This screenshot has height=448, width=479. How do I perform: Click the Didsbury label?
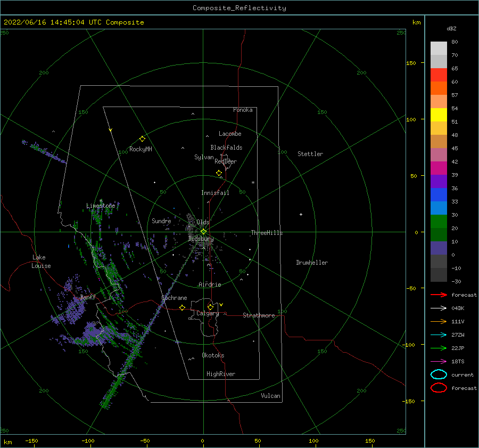pyautogui.click(x=201, y=239)
